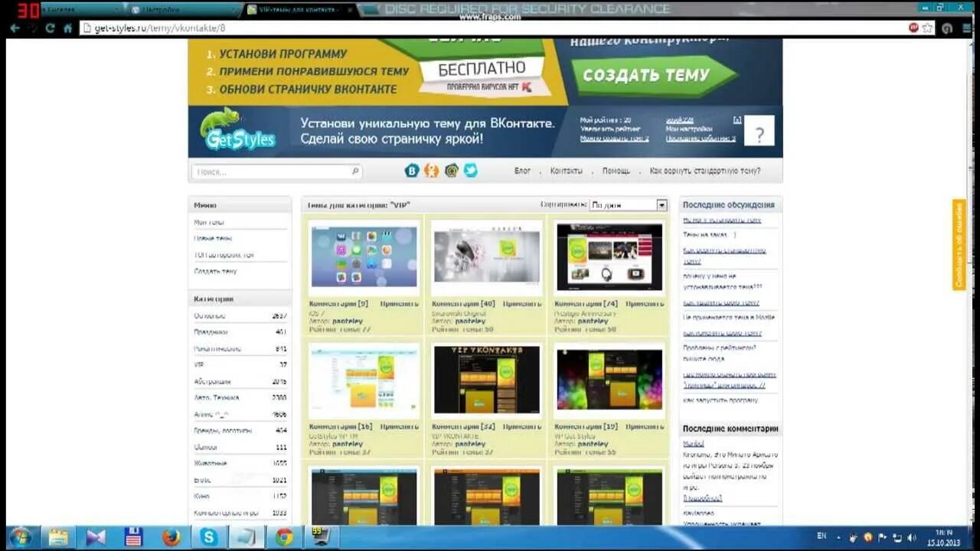980x551 pixels.
Task: Launch Firefox from the taskbar
Action: click(x=171, y=537)
